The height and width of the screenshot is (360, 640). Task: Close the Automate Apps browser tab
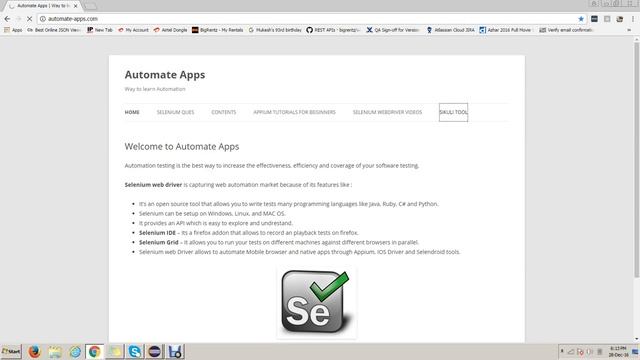(x=76, y=6)
